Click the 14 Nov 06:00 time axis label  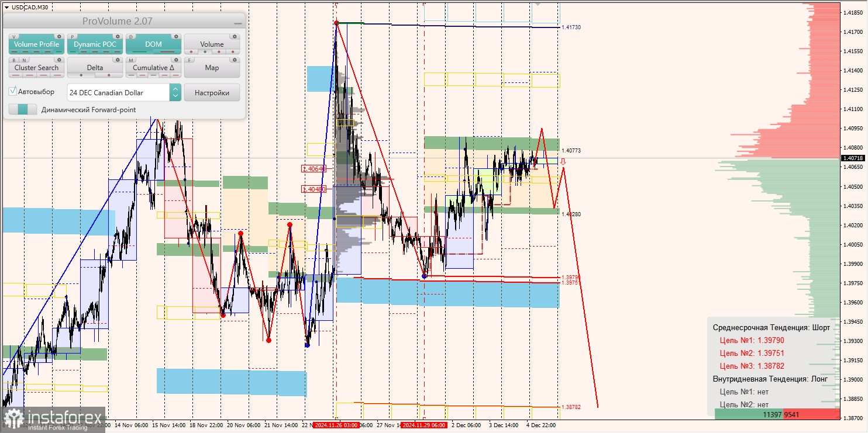coord(132,425)
